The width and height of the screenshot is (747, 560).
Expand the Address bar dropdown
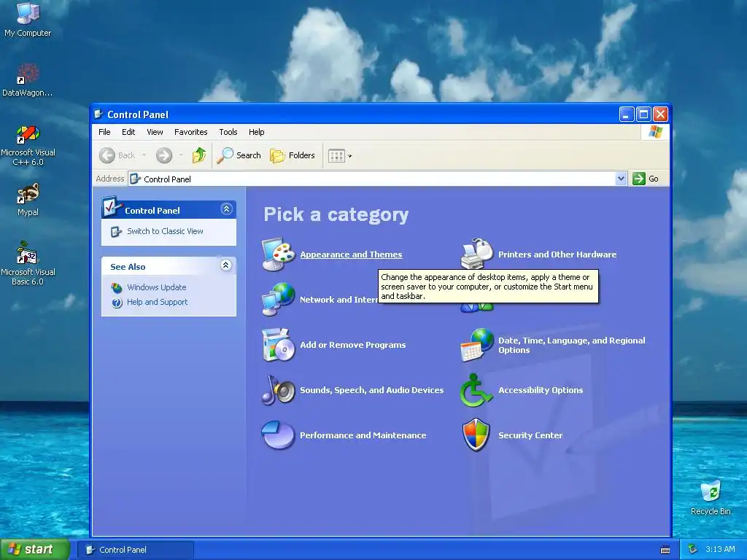click(621, 179)
